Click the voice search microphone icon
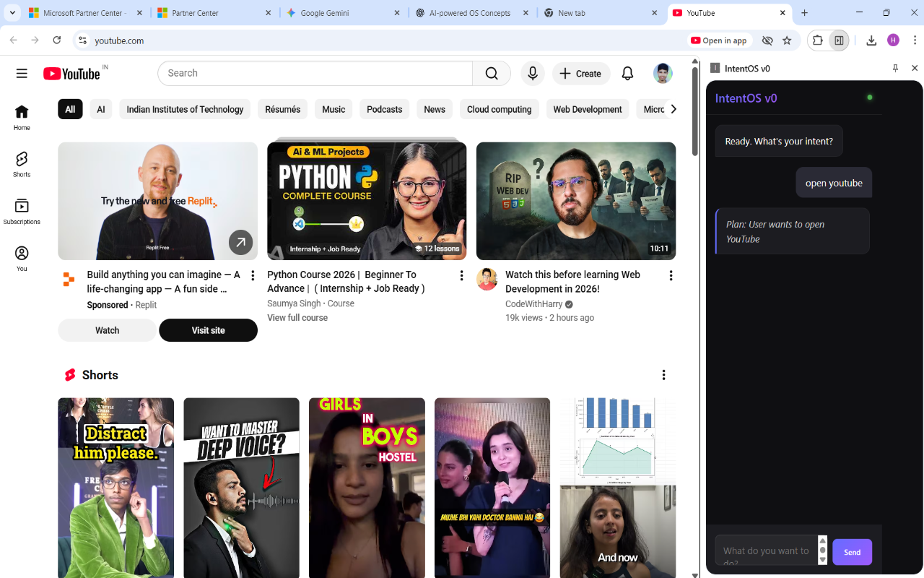Screen dimensions: 924x578 [x=533, y=73]
